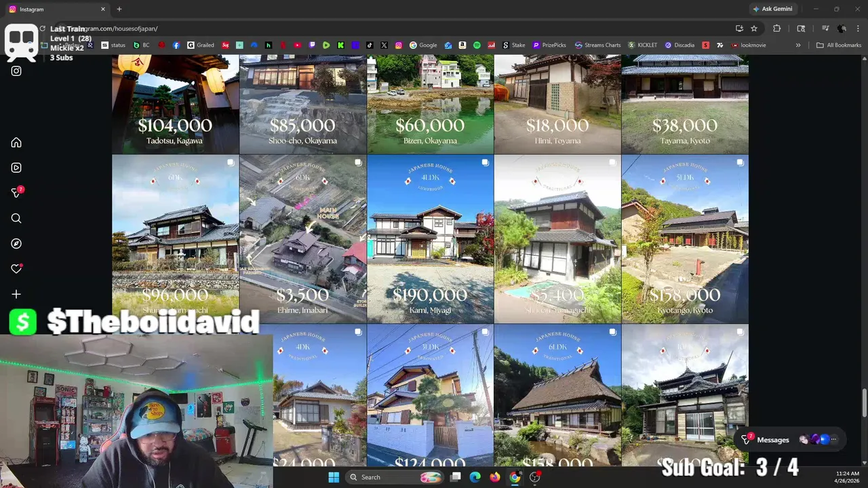
Task: Open the All Bookmarks folder
Action: pyautogui.click(x=839, y=45)
